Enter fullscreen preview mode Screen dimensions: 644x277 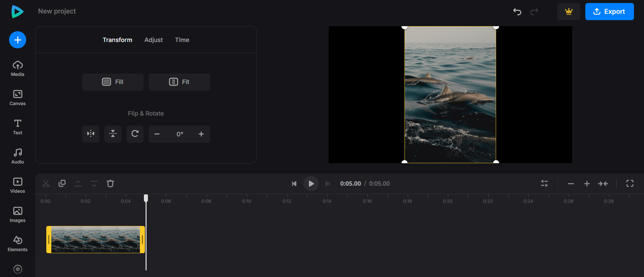pos(630,183)
